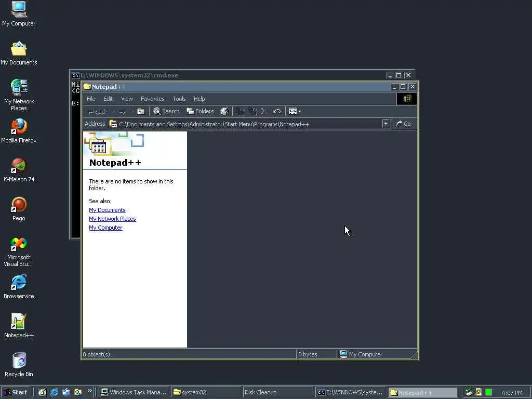Click the Delete toolbar icon
The image size is (532, 399).
pos(264,111)
